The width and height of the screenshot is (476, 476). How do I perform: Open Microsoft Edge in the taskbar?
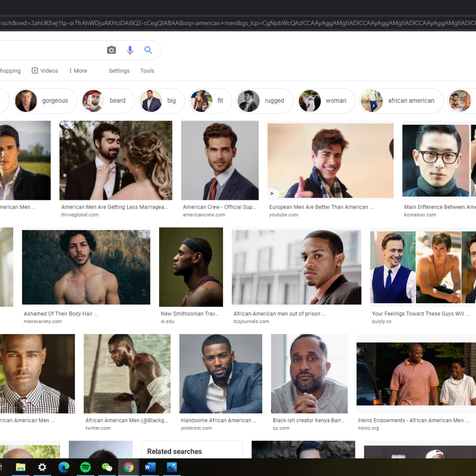click(64, 467)
